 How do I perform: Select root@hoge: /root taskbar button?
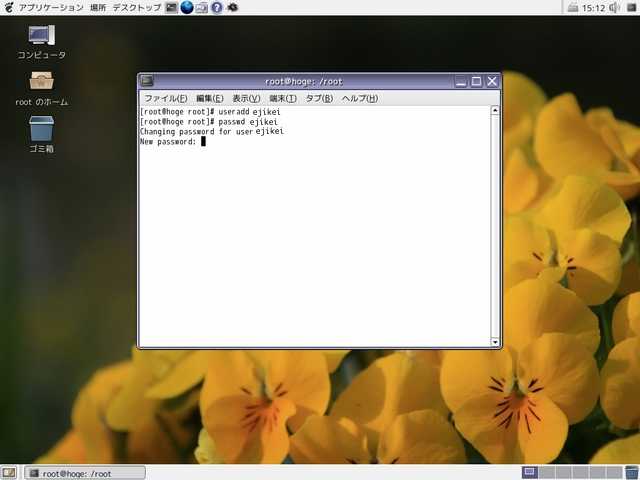[84, 473]
